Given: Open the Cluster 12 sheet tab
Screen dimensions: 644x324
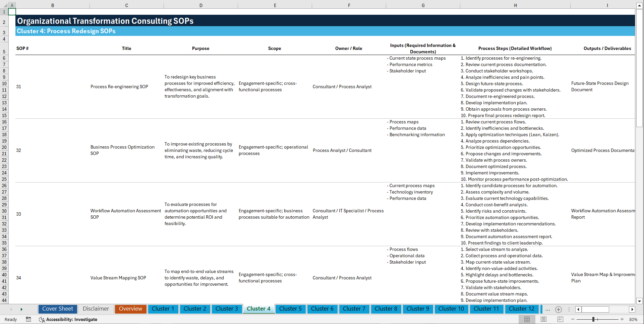Looking at the screenshot, I should tap(522, 309).
